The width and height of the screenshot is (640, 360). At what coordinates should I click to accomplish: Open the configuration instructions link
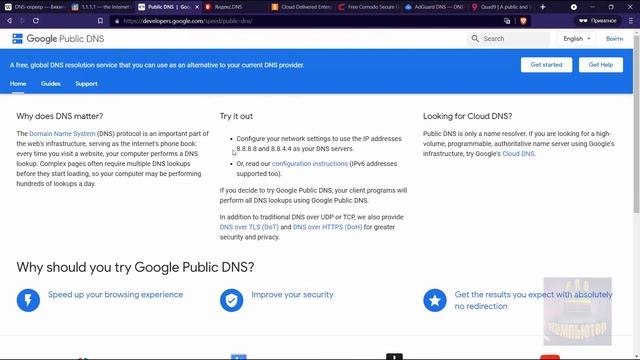coord(310,164)
